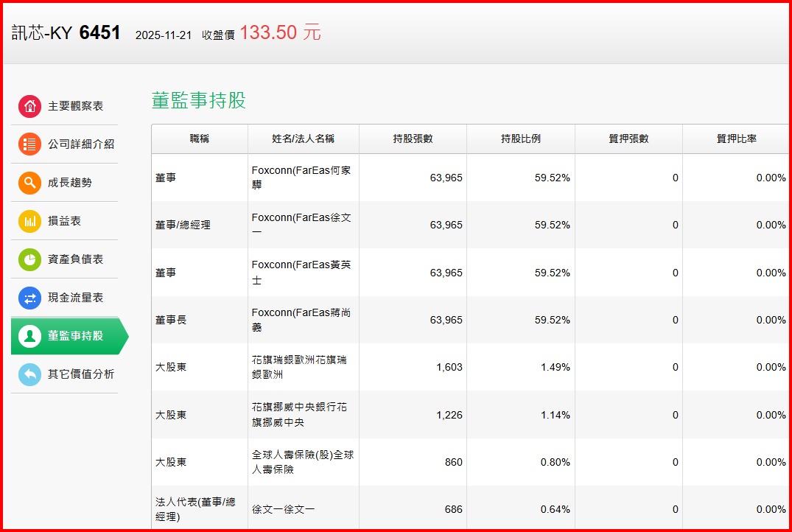Click the red house icon for 主要觀察表
The width and height of the screenshot is (792, 532).
tap(30, 106)
